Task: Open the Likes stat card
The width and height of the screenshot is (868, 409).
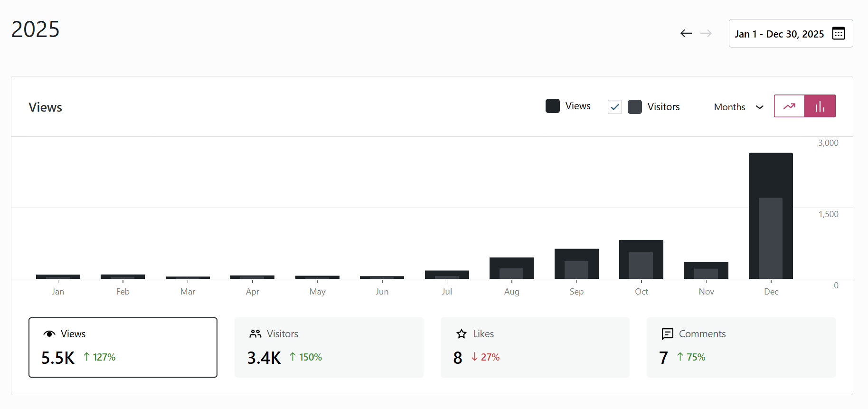Action: click(x=535, y=347)
